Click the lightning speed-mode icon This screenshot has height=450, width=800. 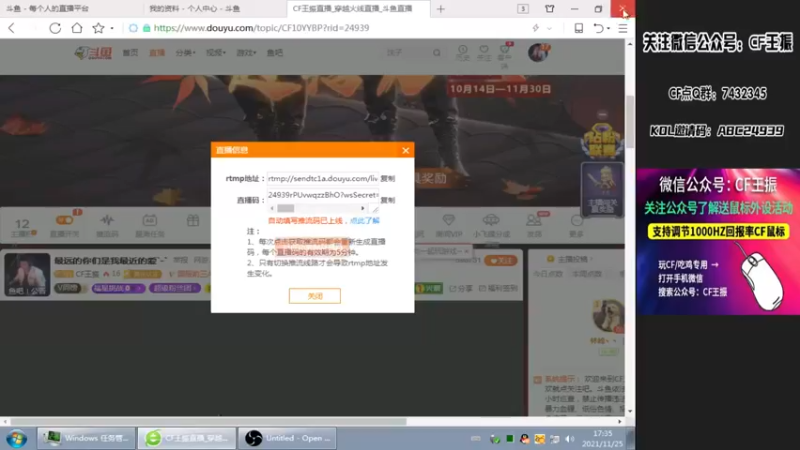pos(536,28)
